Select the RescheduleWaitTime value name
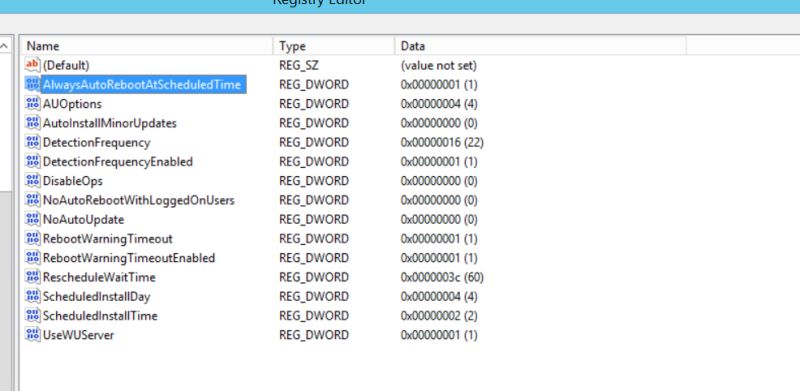 point(99,278)
